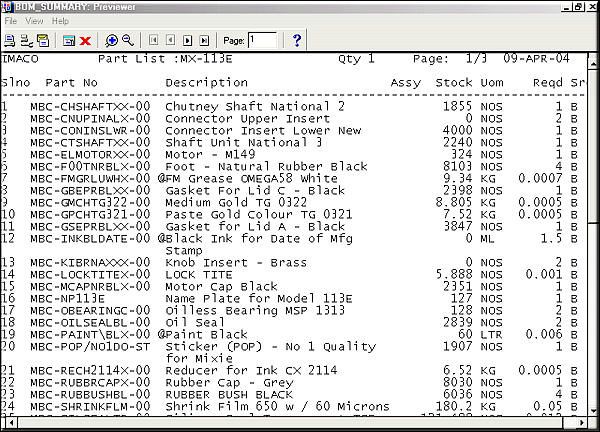Open the View menu
The height and width of the screenshot is (432, 600).
pos(34,20)
